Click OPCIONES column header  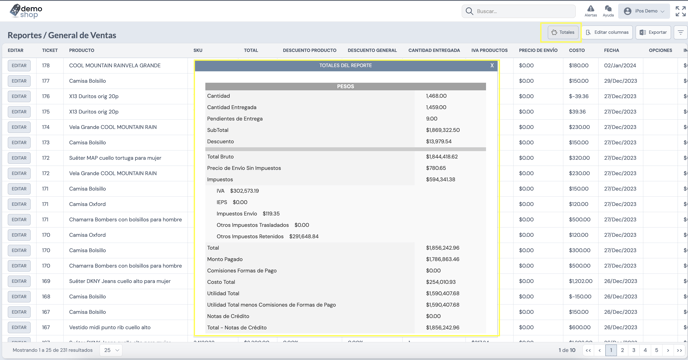click(x=660, y=50)
